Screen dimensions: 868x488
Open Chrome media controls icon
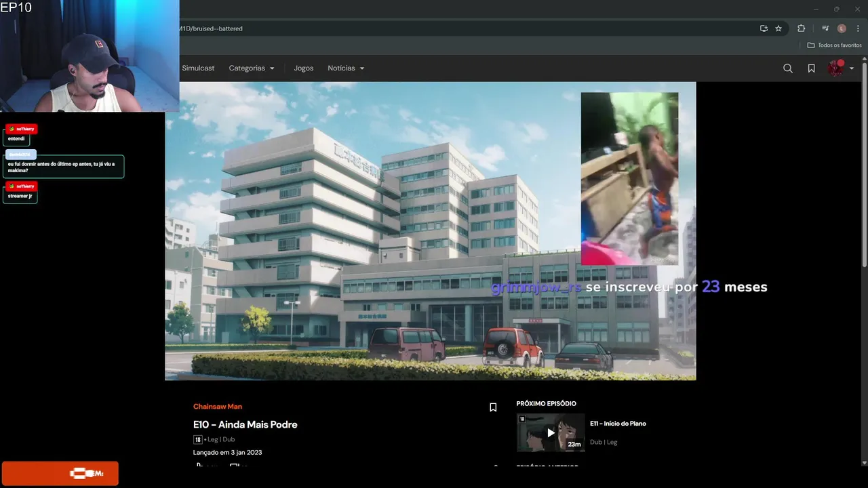[x=825, y=28]
